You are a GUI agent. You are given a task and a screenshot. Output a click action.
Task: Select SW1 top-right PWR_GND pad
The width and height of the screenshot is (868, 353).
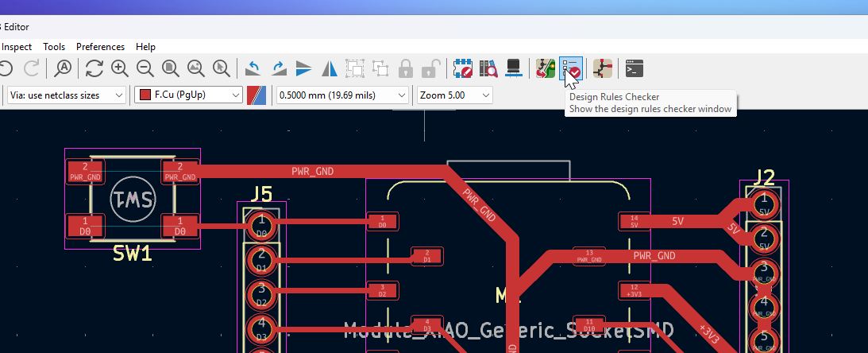(x=180, y=172)
